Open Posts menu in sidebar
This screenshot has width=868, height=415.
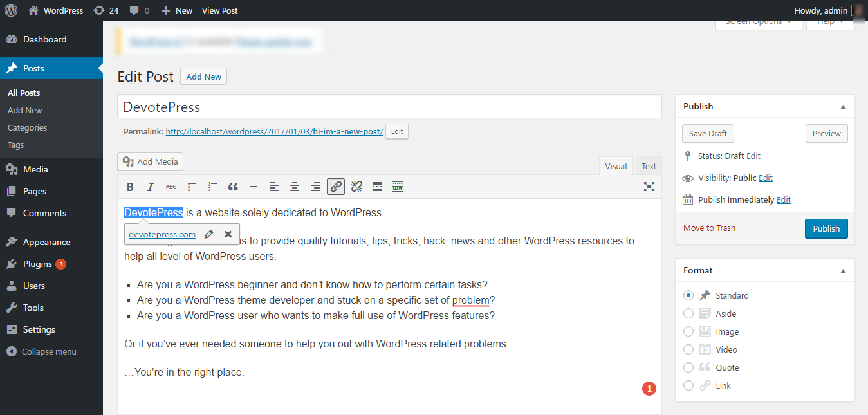point(51,68)
